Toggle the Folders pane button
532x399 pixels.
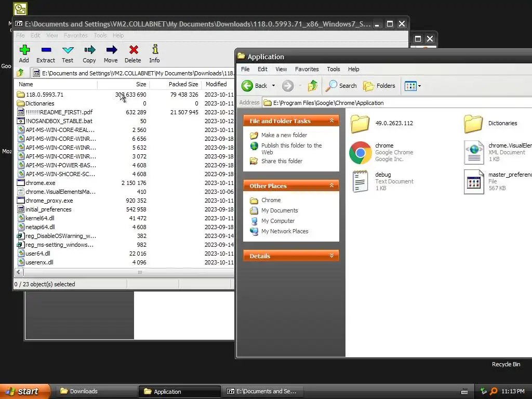pyautogui.click(x=379, y=86)
